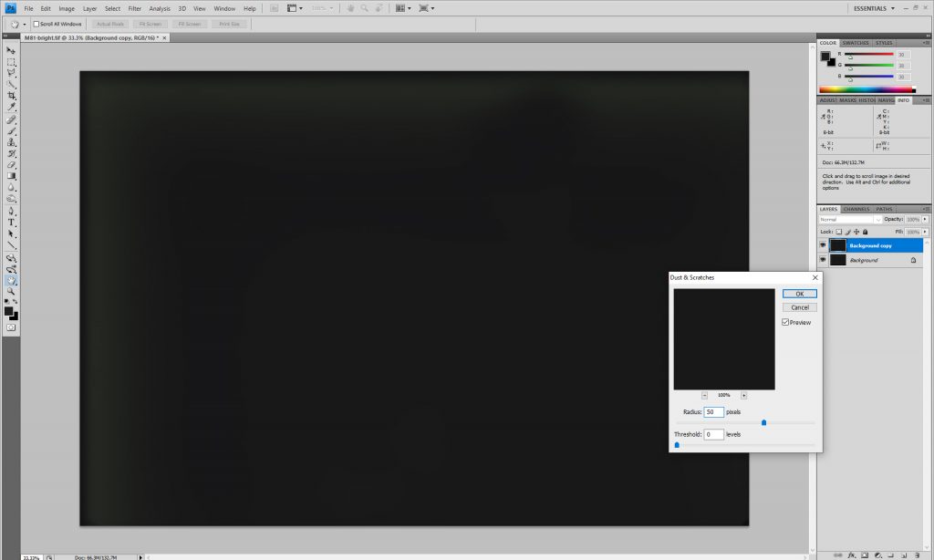Select the Blur tool
The image size is (934, 560).
pyautogui.click(x=11, y=188)
